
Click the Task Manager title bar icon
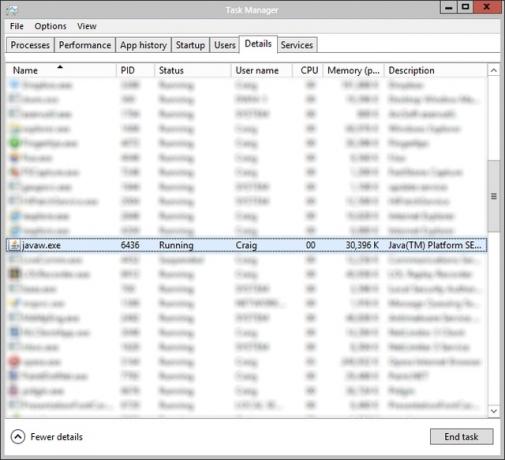pos(11,10)
